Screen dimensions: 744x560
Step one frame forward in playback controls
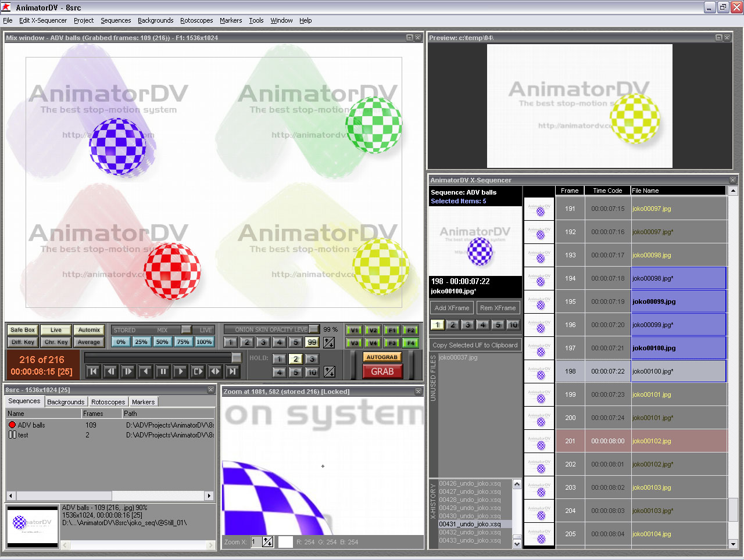[128, 371]
